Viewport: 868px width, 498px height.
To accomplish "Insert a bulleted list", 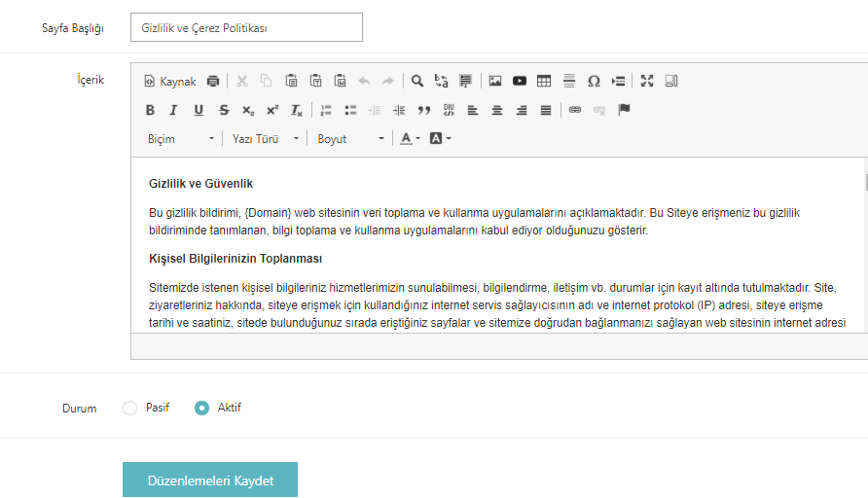I will point(350,110).
